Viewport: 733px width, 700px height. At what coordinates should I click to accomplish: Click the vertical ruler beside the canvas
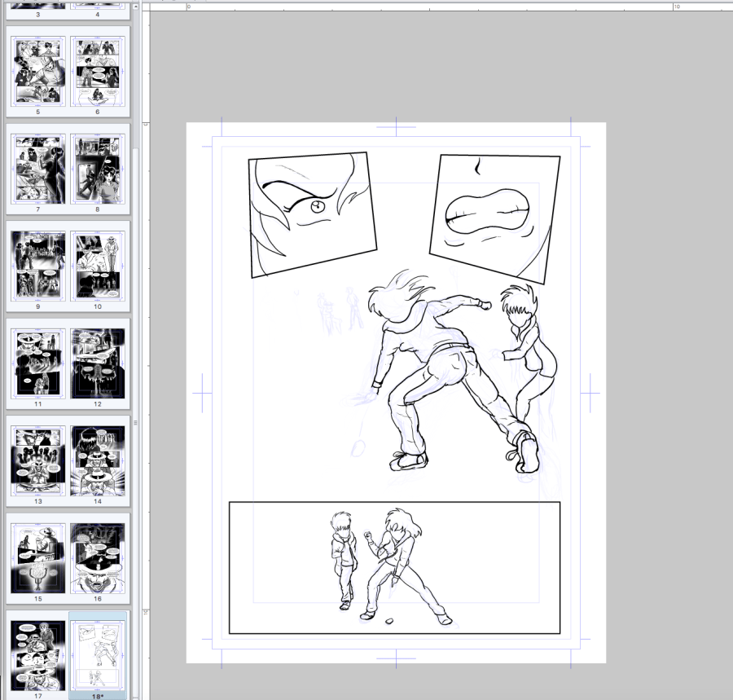(146, 326)
